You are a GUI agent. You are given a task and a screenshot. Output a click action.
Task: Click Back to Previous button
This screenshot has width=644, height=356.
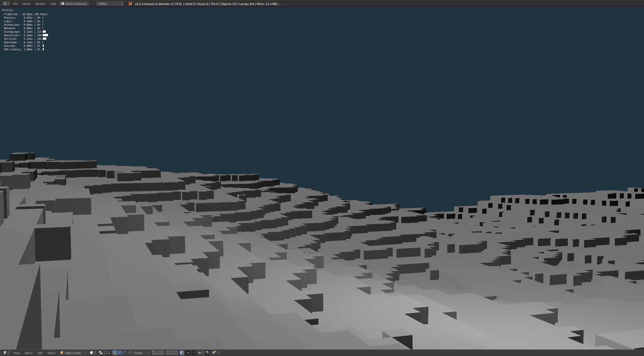(x=74, y=4)
